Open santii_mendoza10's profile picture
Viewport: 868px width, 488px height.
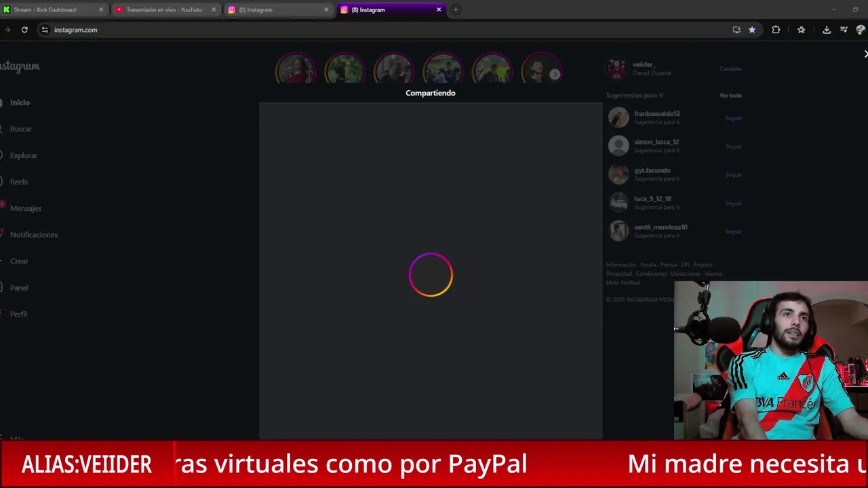pos(618,231)
